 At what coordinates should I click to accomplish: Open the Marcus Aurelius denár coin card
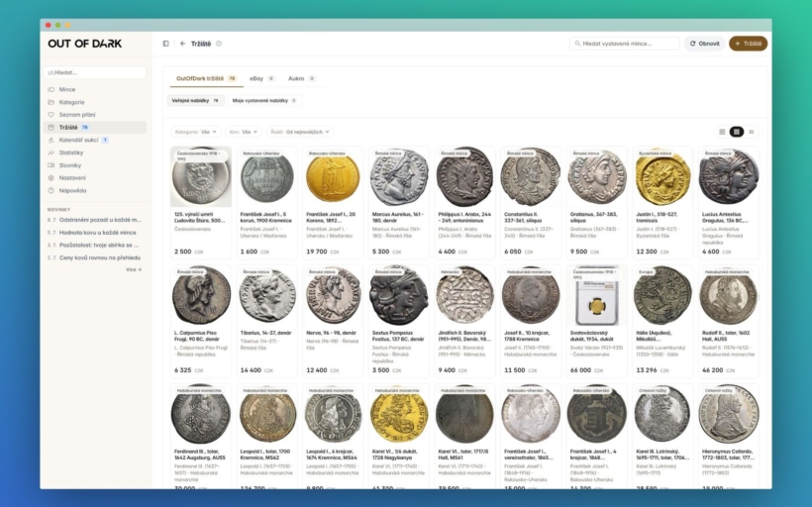(399, 202)
